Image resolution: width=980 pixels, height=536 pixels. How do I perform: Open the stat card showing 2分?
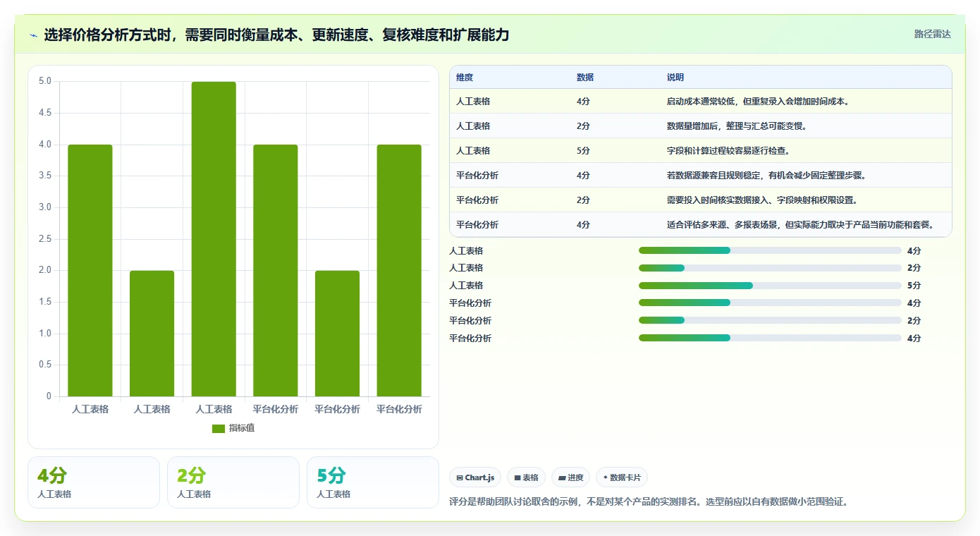(x=233, y=482)
